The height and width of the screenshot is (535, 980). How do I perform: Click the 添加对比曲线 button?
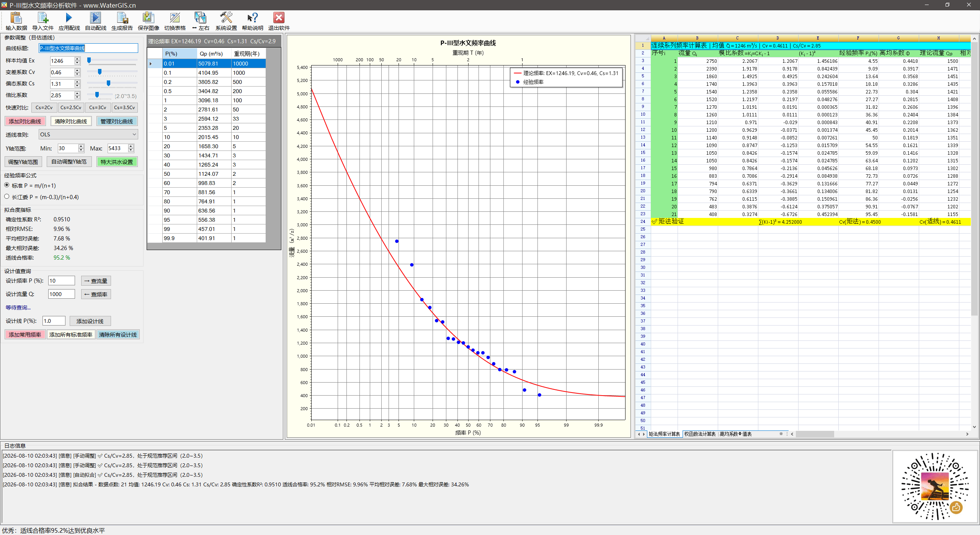click(25, 121)
